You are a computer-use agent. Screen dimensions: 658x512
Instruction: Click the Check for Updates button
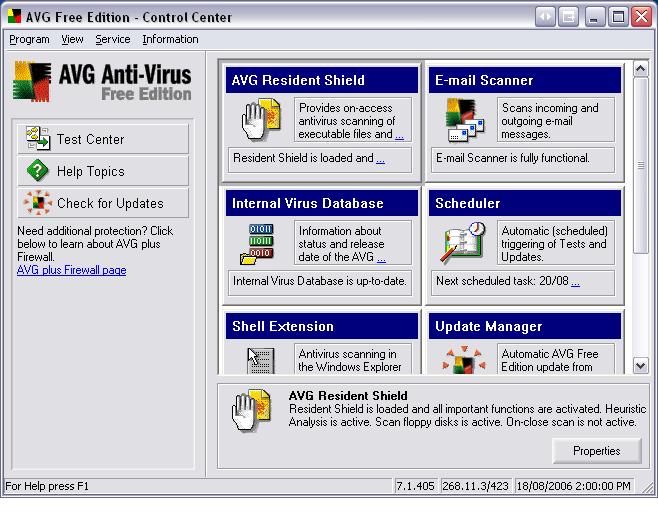coord(103,203)
